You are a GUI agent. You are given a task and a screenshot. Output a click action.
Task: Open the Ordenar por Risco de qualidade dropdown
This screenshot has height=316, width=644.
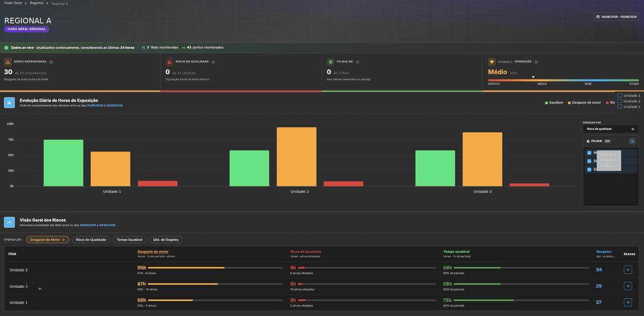pos(611,129)
